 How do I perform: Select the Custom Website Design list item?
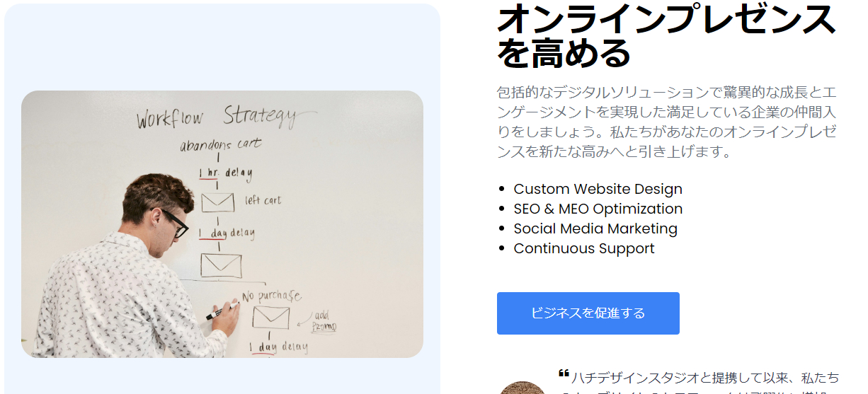point(598,189)
